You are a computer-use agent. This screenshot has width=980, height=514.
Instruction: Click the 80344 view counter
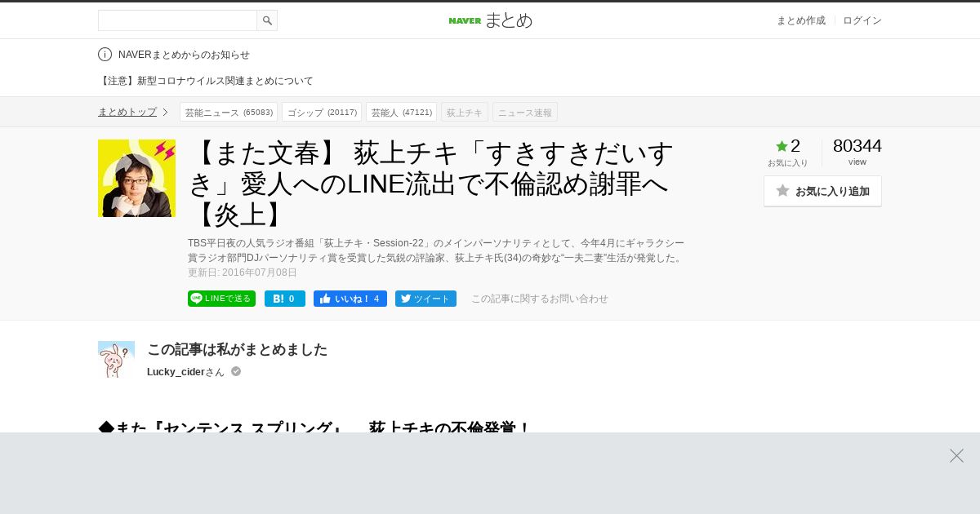click(857, 146)
